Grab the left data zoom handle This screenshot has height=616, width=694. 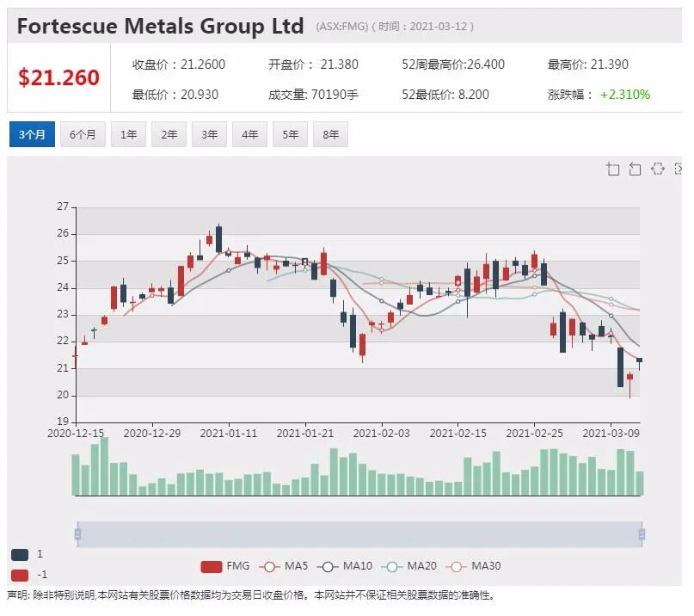pyautogui.click(x=78, y=534)
